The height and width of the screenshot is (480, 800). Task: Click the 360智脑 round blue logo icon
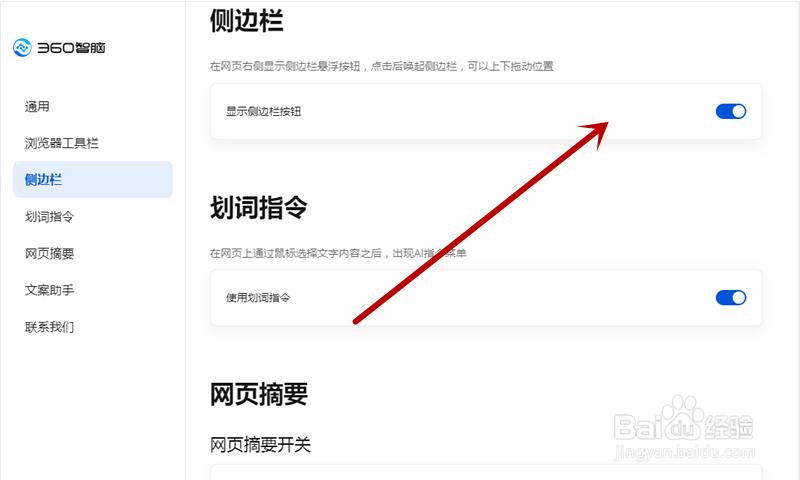click(x=22, y=47)
